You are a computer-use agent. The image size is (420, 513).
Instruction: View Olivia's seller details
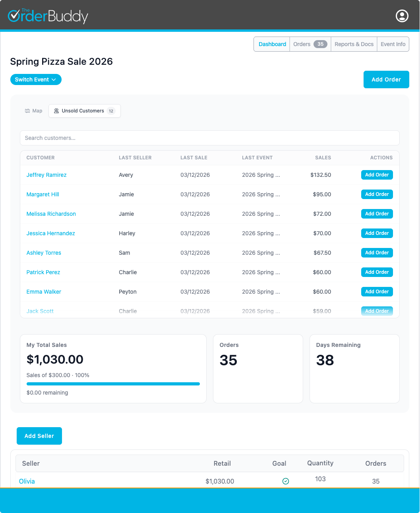point(27,481)
